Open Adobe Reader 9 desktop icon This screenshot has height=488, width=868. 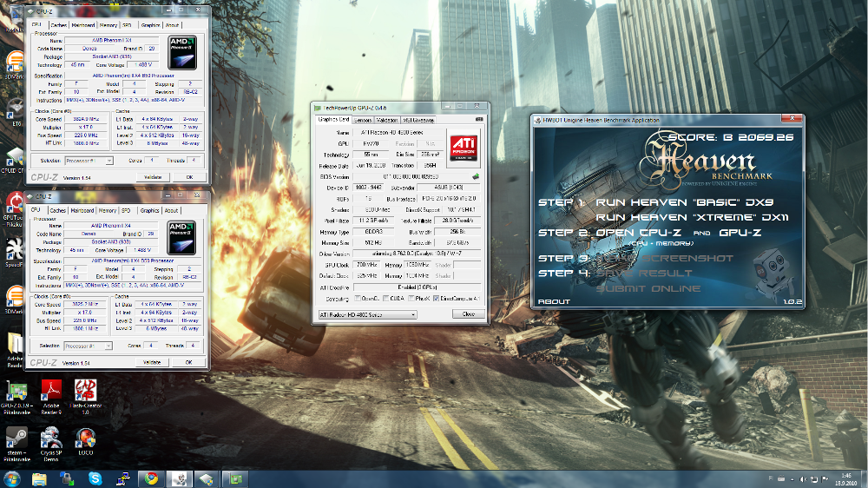[x=51, y=397]
